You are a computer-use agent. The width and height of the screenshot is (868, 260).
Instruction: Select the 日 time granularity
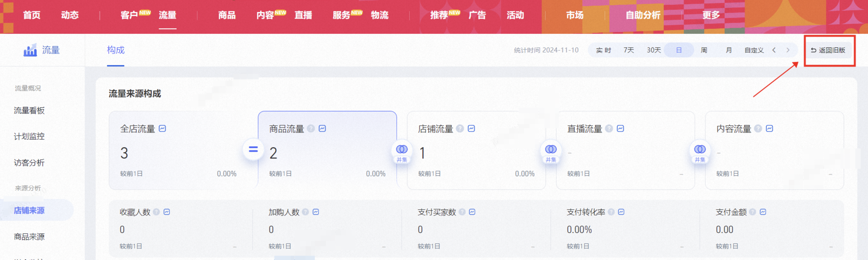point(679,50)
